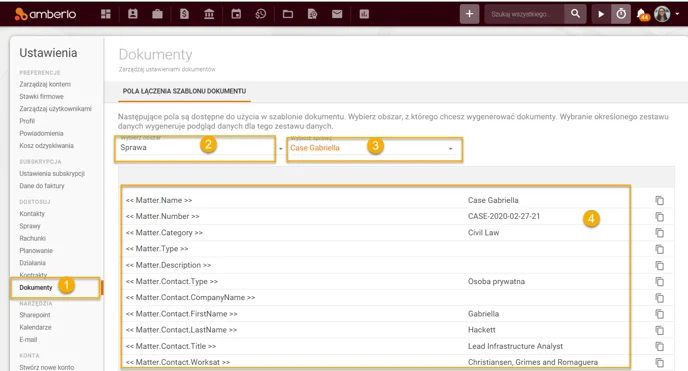Click the Hackett last name value
This screenshot has height=371, width=688.
tap(481, 330)
